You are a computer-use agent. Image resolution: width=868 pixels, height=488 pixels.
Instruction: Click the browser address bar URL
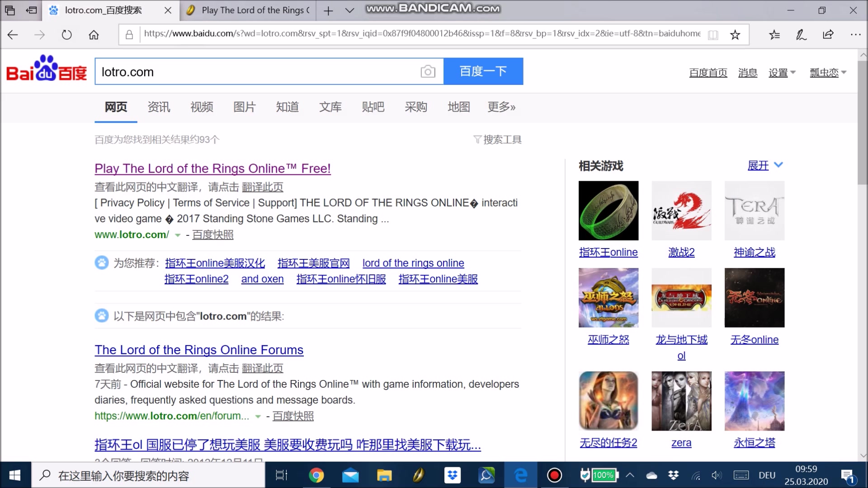[422, 34]
